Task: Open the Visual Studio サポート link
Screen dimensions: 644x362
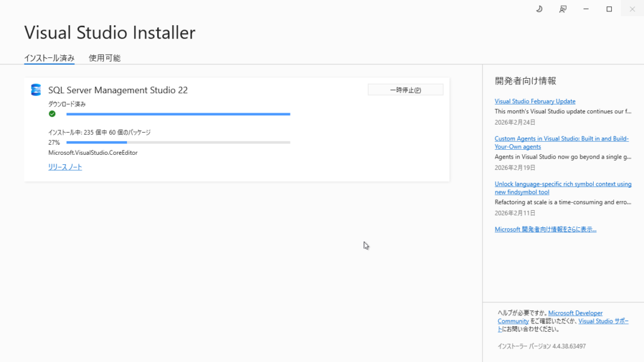Action: click(x=602, y=321)
